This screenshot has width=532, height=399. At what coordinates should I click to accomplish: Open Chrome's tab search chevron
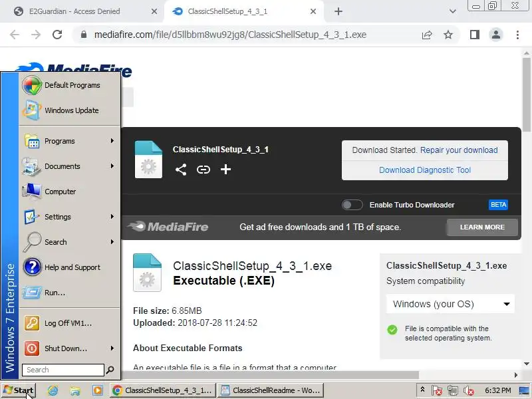point(453,11)
